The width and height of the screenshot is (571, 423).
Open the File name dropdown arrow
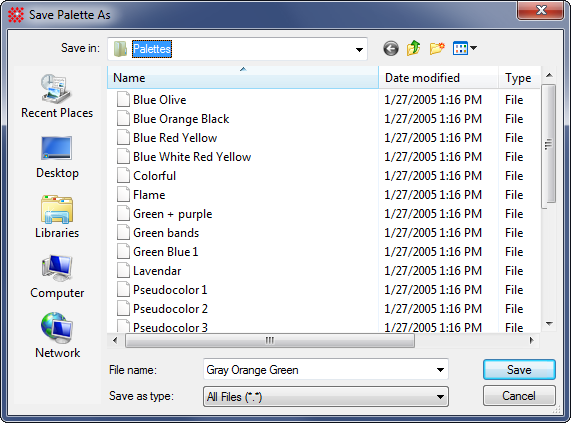point(440,370)
